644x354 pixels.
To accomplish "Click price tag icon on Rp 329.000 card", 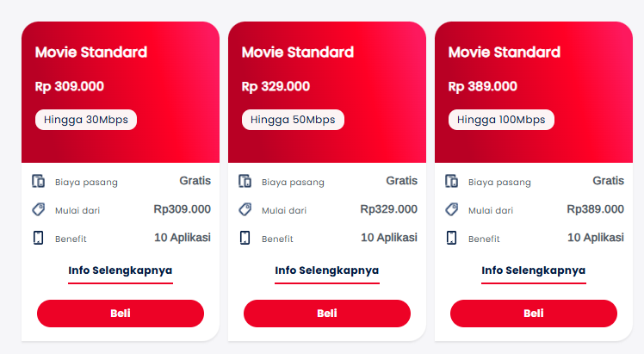I will (x=245, y=209).
